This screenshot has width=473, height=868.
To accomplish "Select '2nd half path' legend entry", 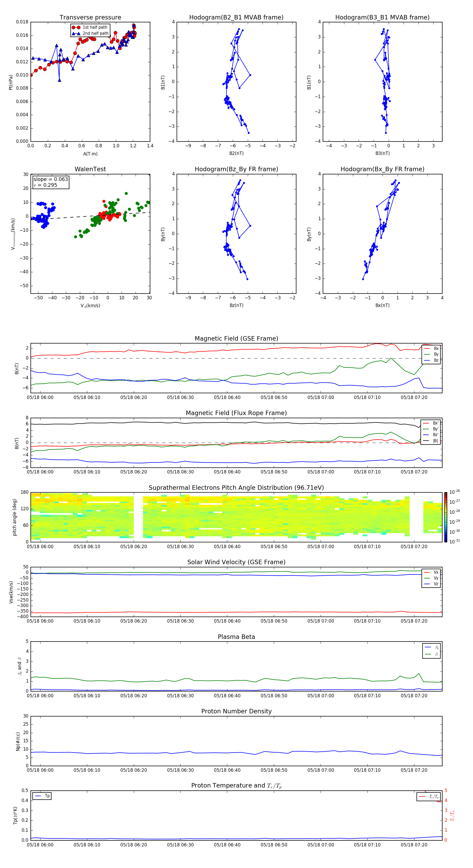I will pyautogui.click(x=90, y=33).
